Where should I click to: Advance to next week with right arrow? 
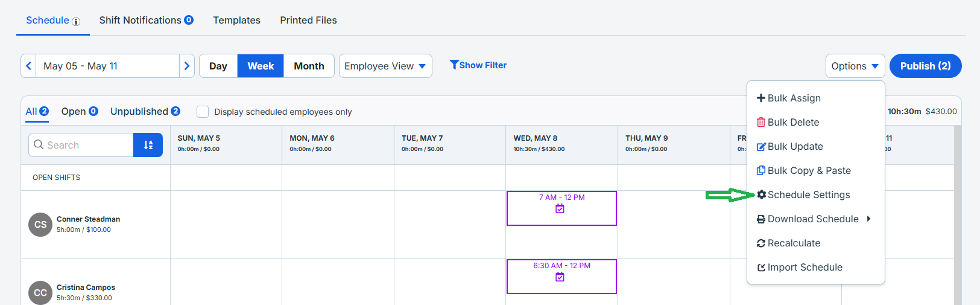pyautogui.click(x=187, y=66)
